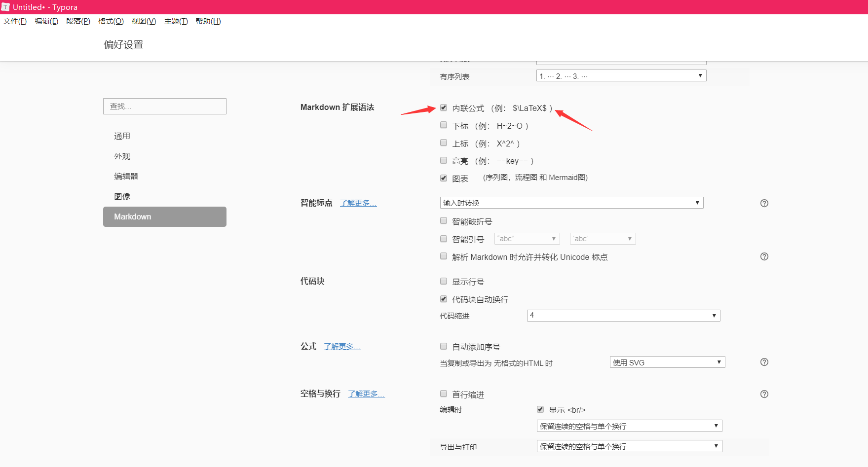Check 自动添加序号 for math numbering
Viewport: 868px width, 467px height.
coord(443,346)
